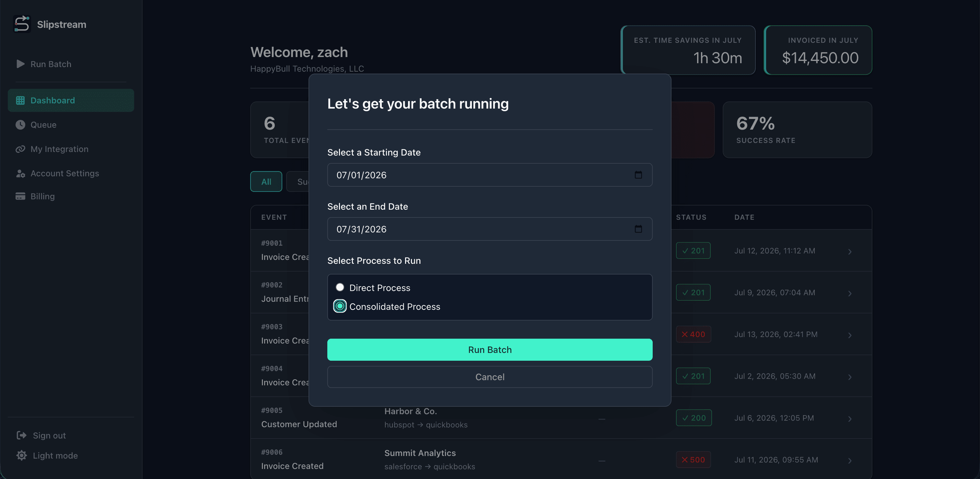980x479 pixels.
Task: Open the starting date calendar picker icon
Action: point(638,175)
